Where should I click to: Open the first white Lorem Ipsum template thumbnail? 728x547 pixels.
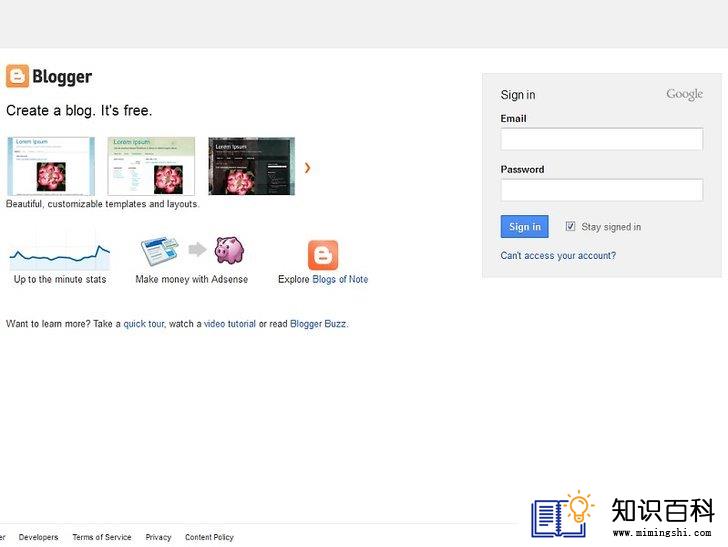[x=51, y=166]
